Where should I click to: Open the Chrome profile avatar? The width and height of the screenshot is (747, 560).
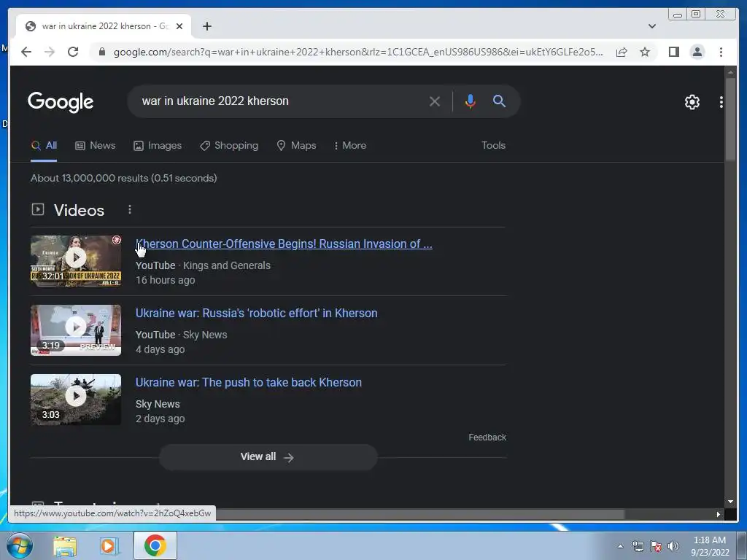tap(697, 52)
